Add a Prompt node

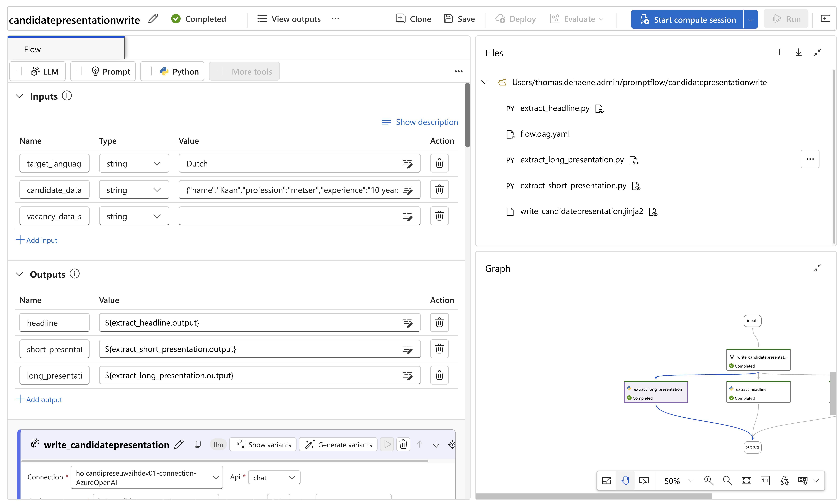[x=103, y=71]
